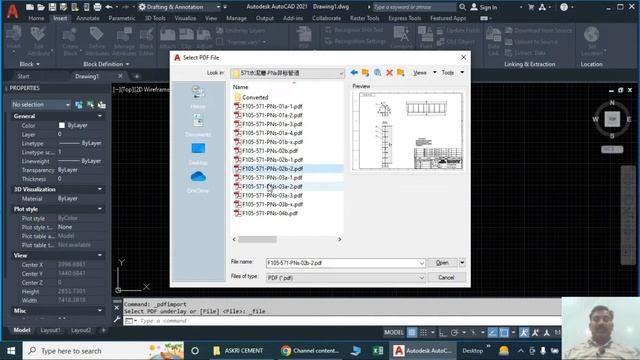Switch to the Annotate ribbon tab
Screen dimensions: 640x360
pyautogui.click(x=88, y=18)
